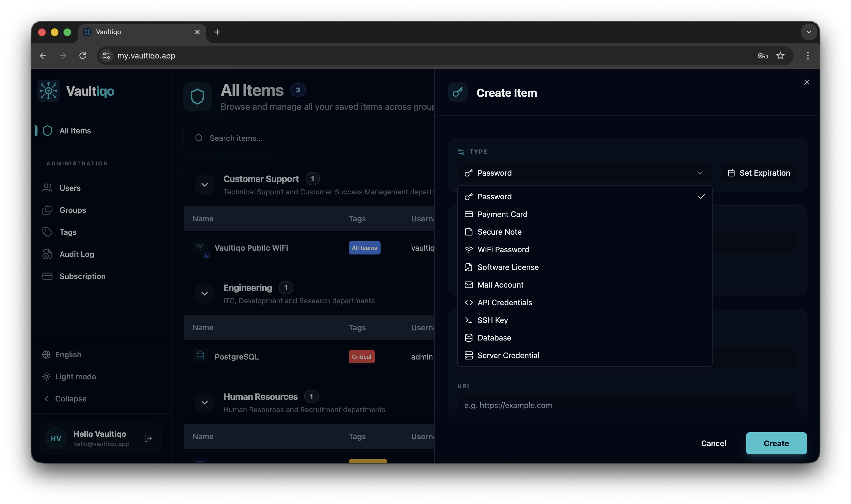Viewport: 851px width, 504px height.
Task: Click Name column header in Customer Support table
Action: pos(203,219)
